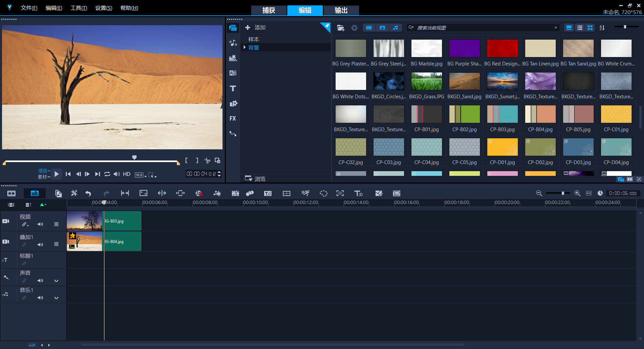Click the timeline zoom slider handle
Image resolution: width=644 pixels, height=349 pixels.
[x=563, y=193]
